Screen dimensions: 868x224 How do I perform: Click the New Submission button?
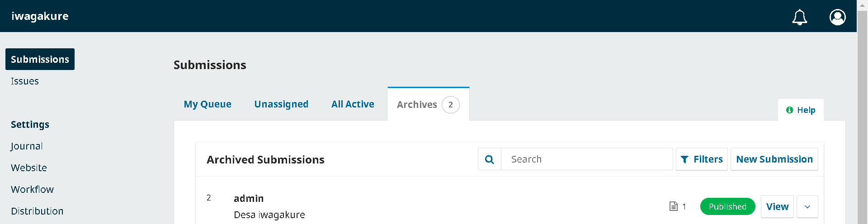pos(774,159)
